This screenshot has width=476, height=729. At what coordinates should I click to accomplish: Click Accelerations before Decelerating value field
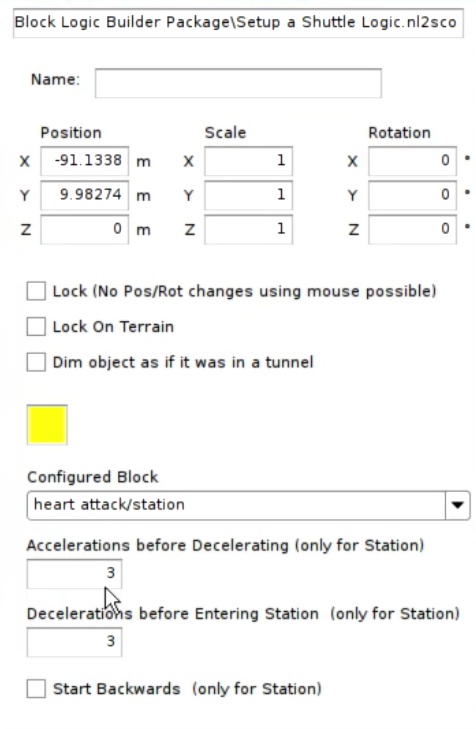pos(74,574)
